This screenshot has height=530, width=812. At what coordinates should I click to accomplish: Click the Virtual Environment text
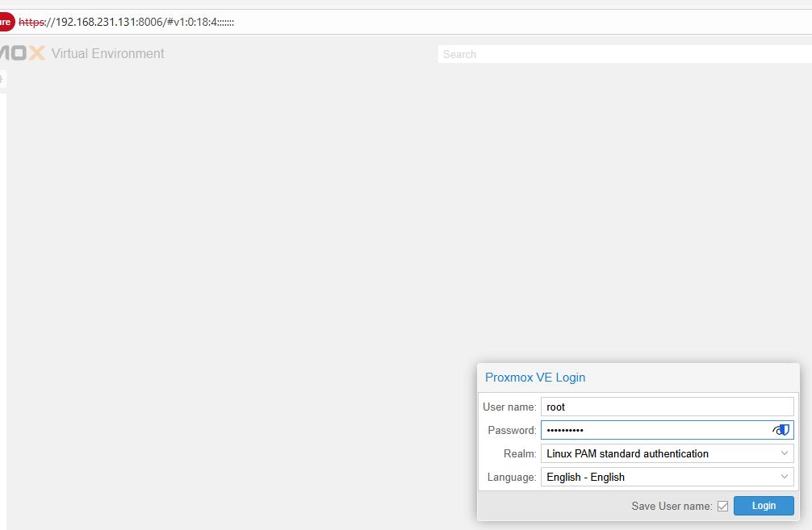pos(107,53)
